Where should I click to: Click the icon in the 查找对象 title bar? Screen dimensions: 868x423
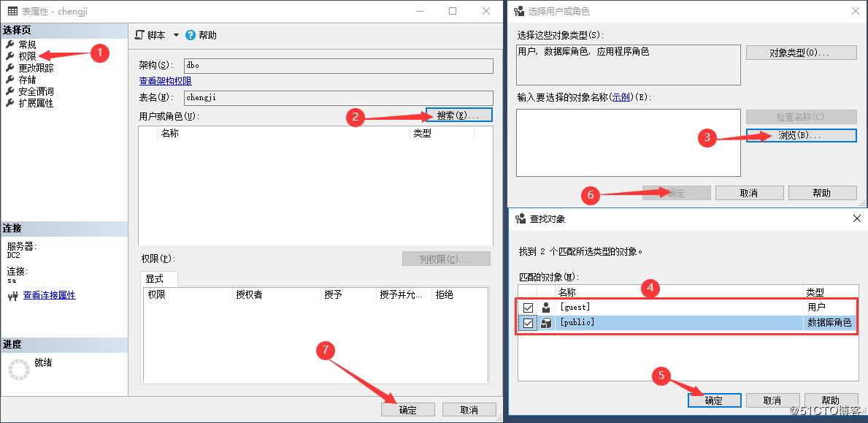[520, 219]
